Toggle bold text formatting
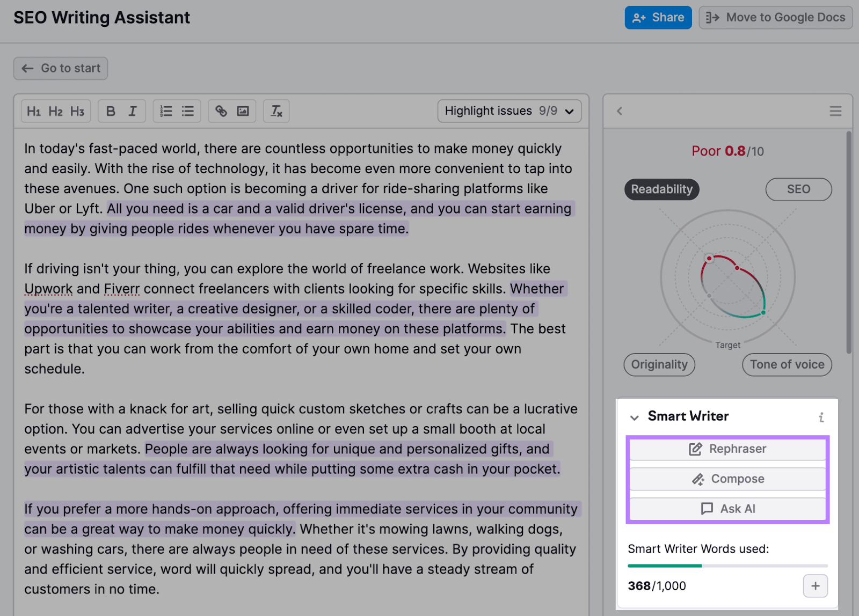 (111, 111)
